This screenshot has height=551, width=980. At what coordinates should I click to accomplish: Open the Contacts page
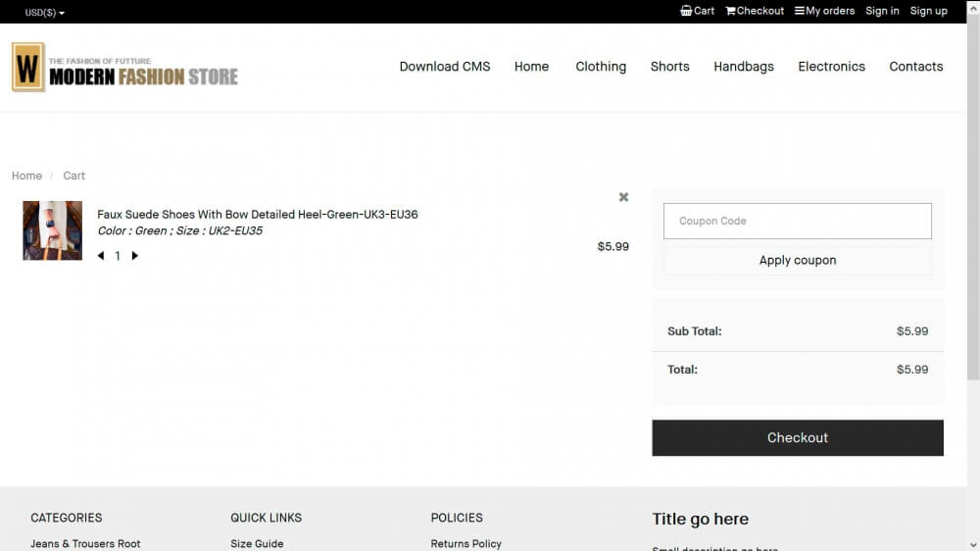click(915, 67)
